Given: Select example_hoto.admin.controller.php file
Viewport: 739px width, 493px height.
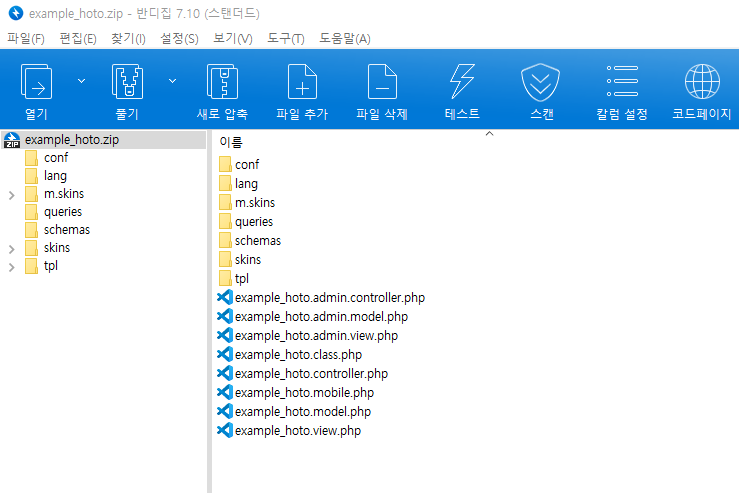Looking at the screenshot, I should click(x=321, y=297).
